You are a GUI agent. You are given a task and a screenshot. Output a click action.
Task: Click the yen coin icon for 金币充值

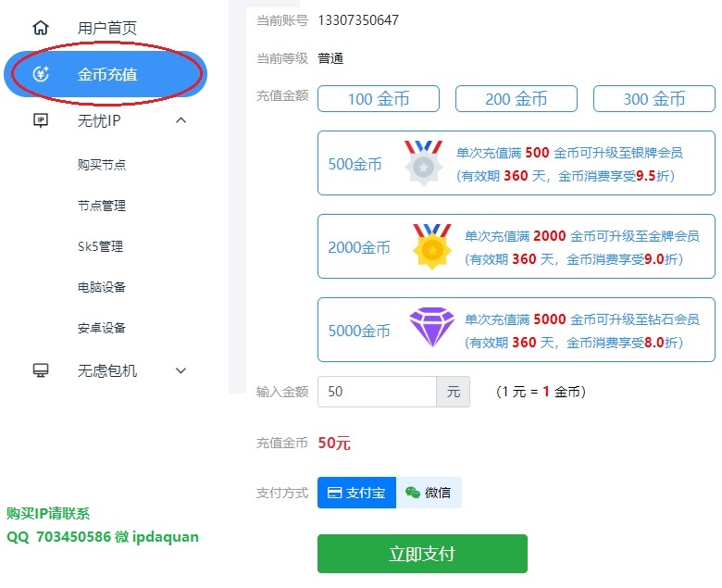pos(41,74)
